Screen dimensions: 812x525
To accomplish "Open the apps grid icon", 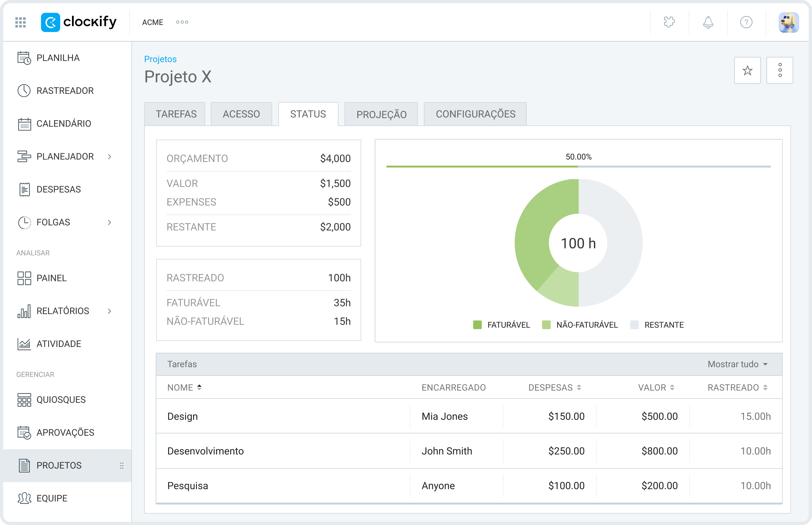I will click(20, 22).
